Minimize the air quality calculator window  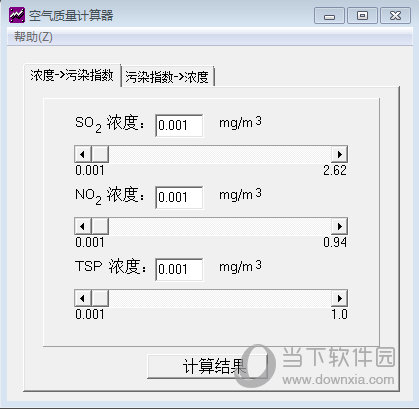[x=329, y=16]
